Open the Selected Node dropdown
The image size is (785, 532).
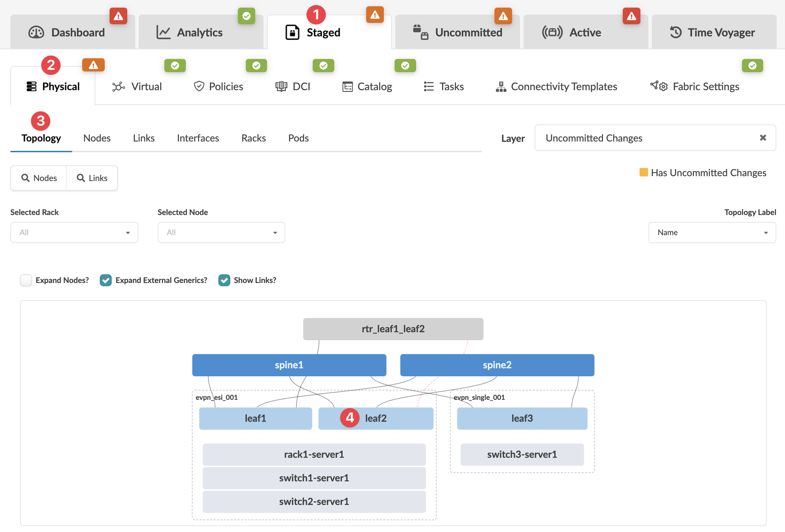click(221, 232)
